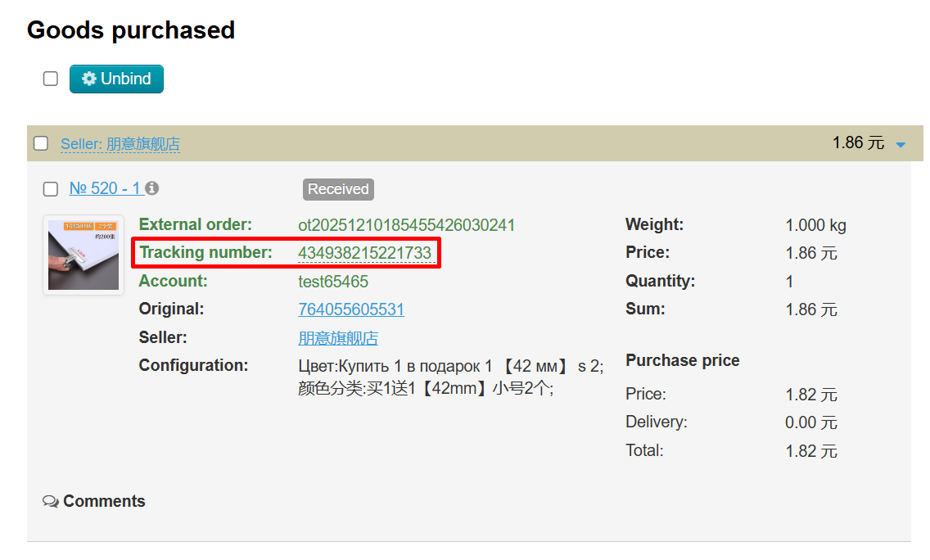Click the seller total 1.86 元 in header
The height and width of the screenshot is (560, 930).
(x=858, y=143)
